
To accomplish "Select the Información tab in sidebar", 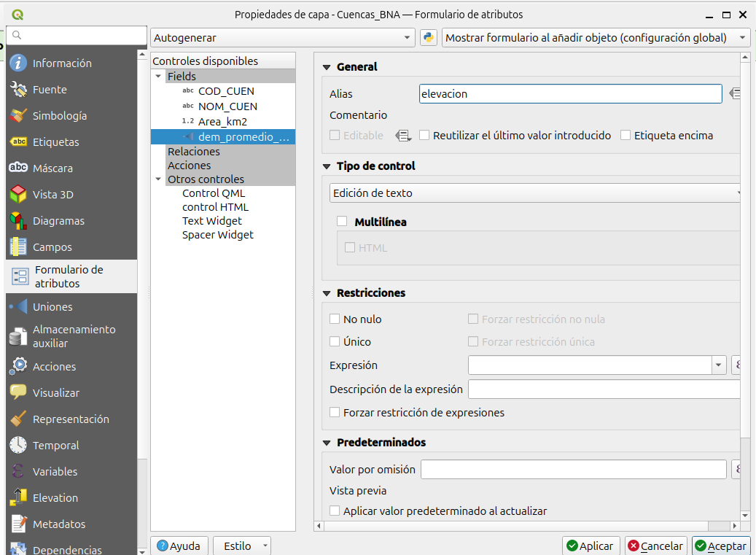I will coord(61,63).
